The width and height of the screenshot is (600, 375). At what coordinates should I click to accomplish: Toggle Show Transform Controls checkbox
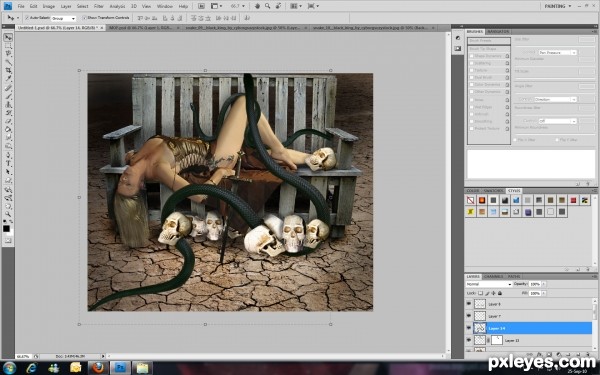[84, 18]
